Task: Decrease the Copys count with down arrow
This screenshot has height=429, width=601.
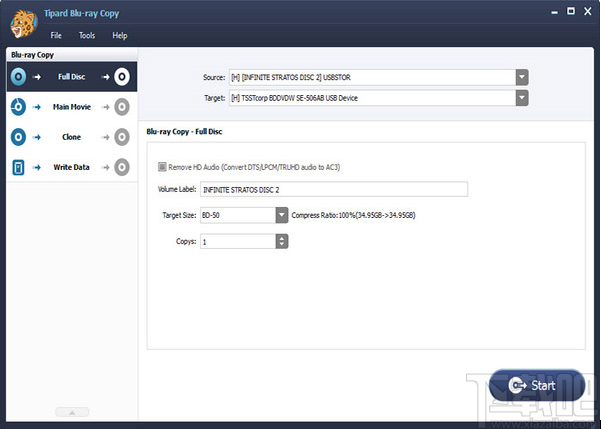Action: coord(282,245)
